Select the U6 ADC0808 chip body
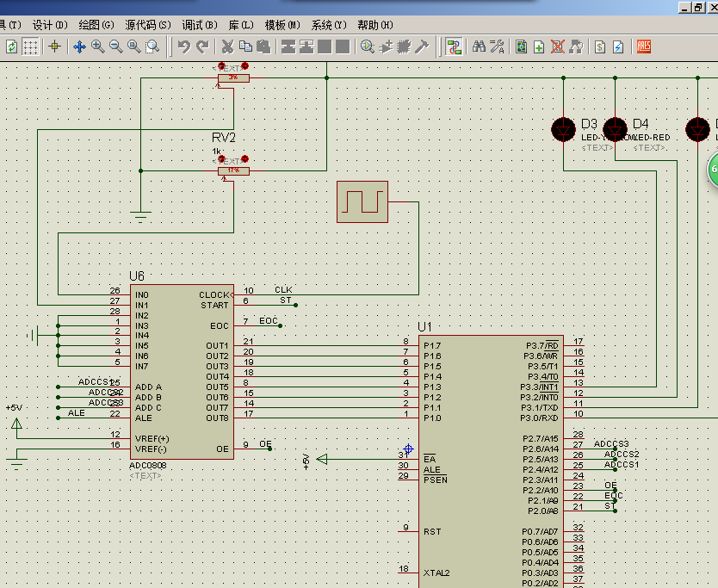This screenshot has height=588, width=718. point(182,372)
